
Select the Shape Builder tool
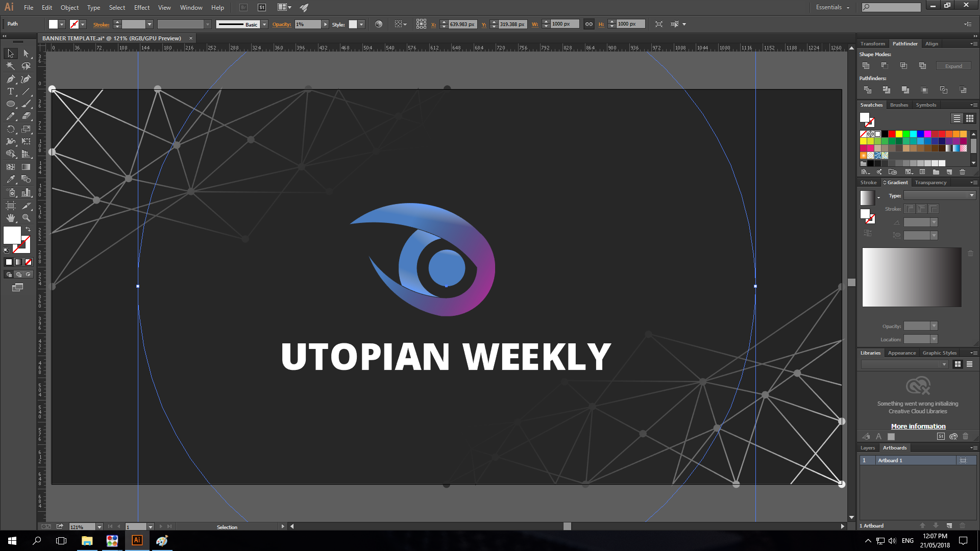coord(10,154)
